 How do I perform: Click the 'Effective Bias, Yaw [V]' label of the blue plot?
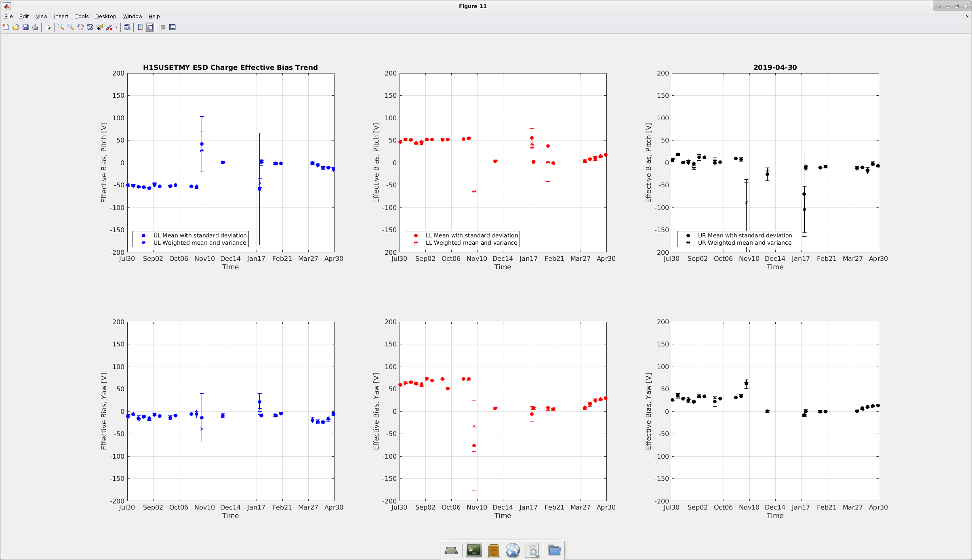pyautogui.click(x=104, y=411)
